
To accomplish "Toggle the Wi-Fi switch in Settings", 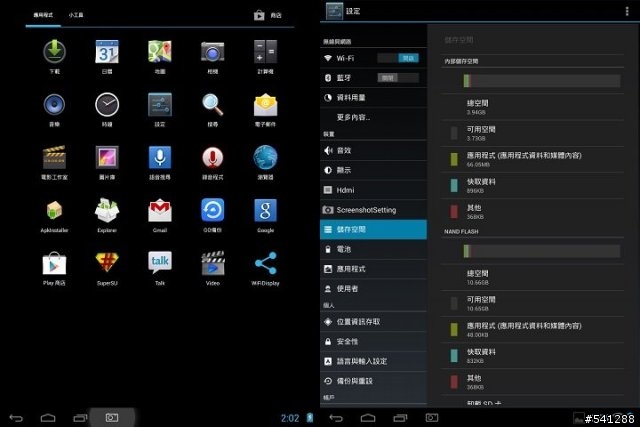I will 398,58.
